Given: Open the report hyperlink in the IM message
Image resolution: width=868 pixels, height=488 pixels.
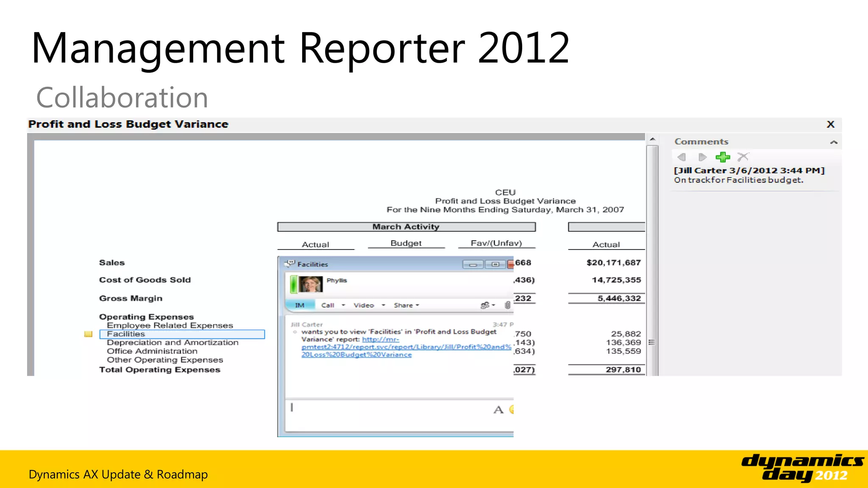Looking at the screenshot, I should tap(406, 347).
